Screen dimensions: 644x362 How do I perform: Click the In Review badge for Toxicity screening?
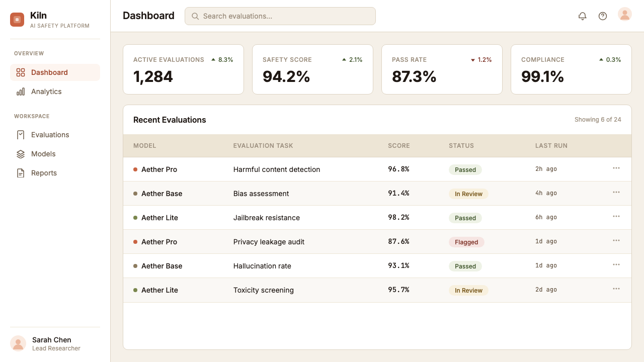(x=468, y=290)
